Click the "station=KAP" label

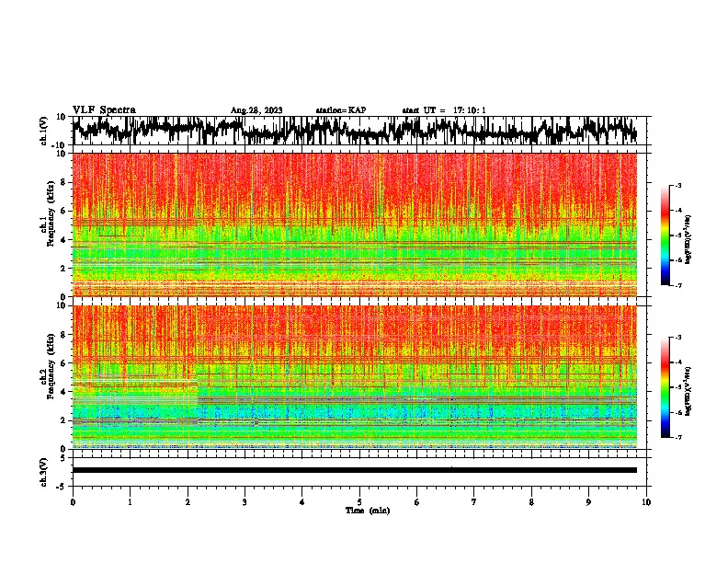point(341,110)
